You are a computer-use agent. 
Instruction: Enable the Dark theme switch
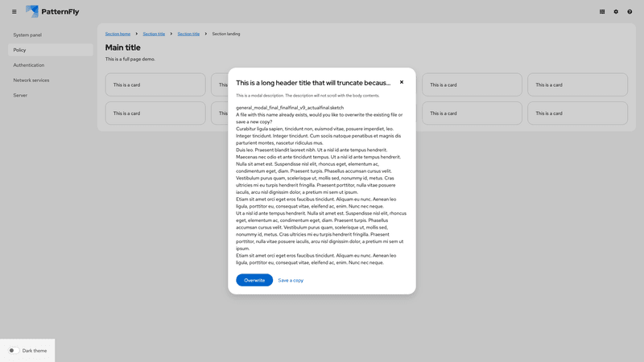[x=14, y=351]
